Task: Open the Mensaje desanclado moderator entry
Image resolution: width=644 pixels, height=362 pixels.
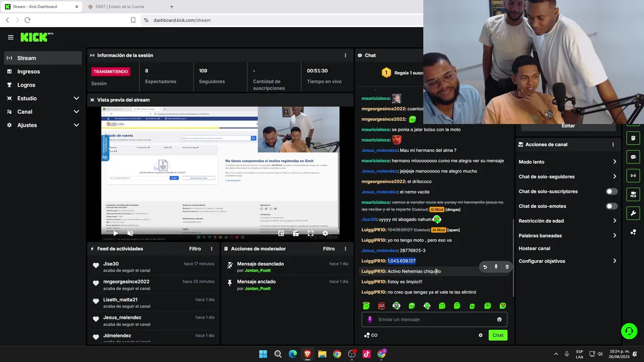Action: coord(260,264)
